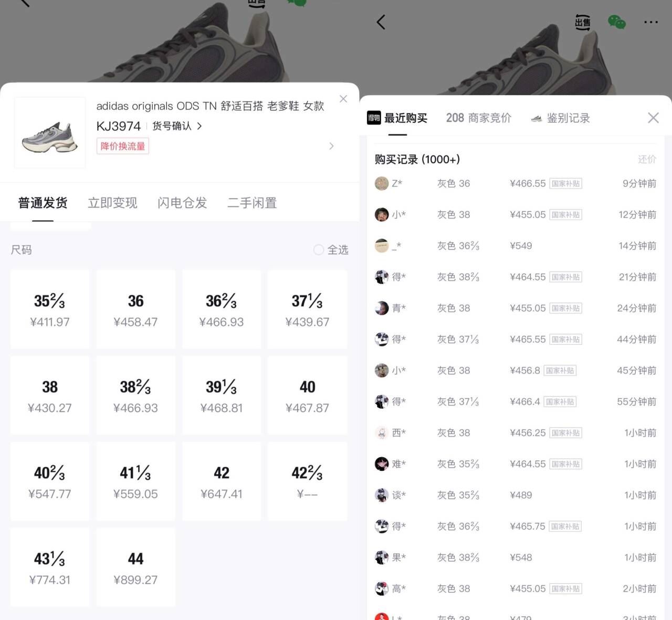Screen dimensions: 672x620
Task: Tap the 还价 bargain link
Action: pos(647,159)
